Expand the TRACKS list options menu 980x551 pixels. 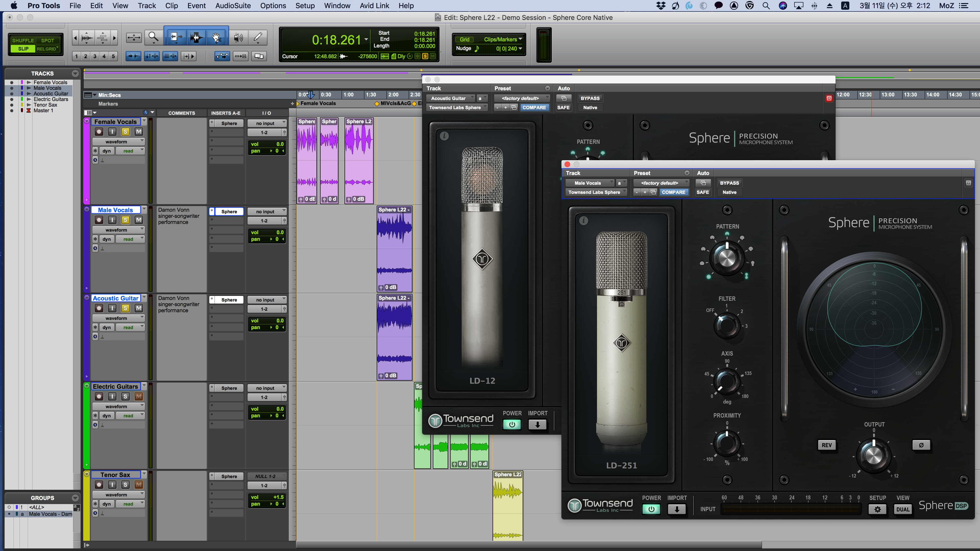[x=75, y=73]
